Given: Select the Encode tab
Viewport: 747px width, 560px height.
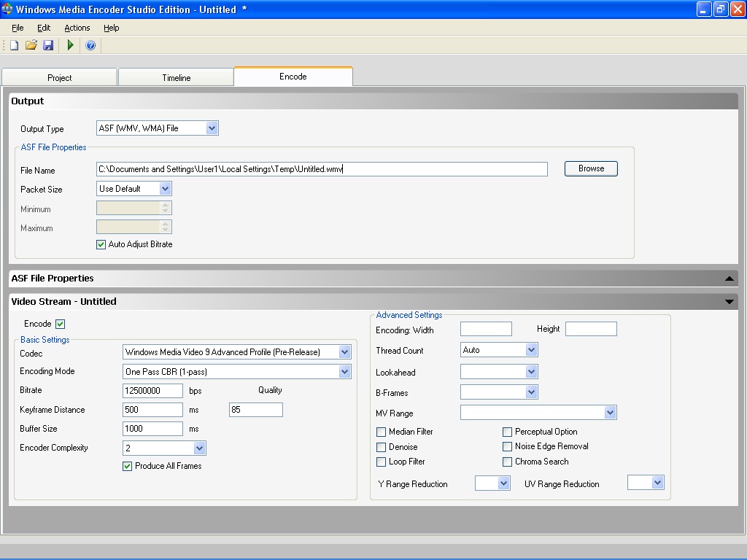Looking at the screenshot, I should 293,77.
